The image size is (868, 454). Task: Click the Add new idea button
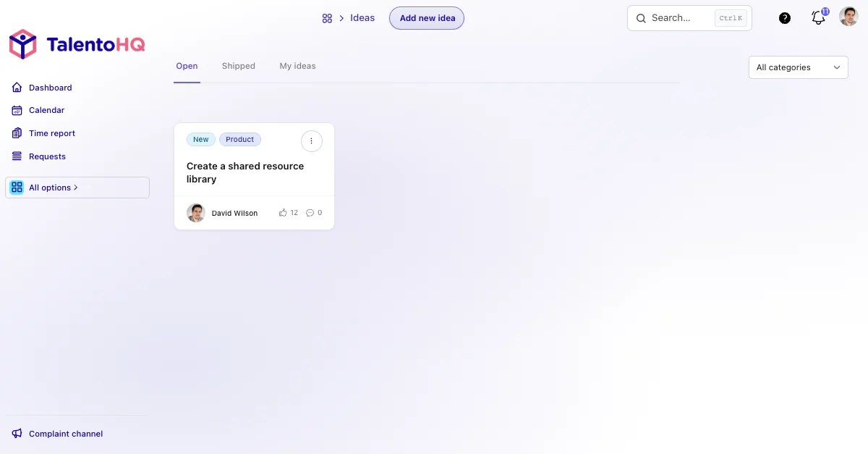click(427, 18)
